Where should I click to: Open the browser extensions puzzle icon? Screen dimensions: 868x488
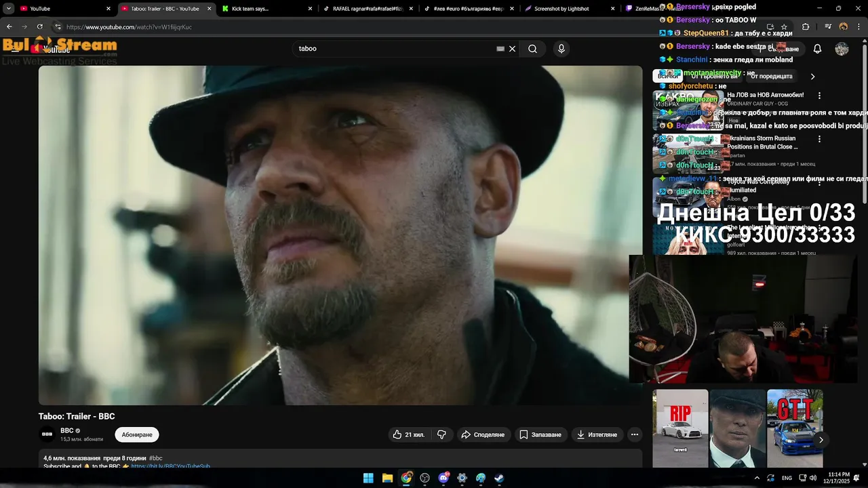(x=806, y=27)
